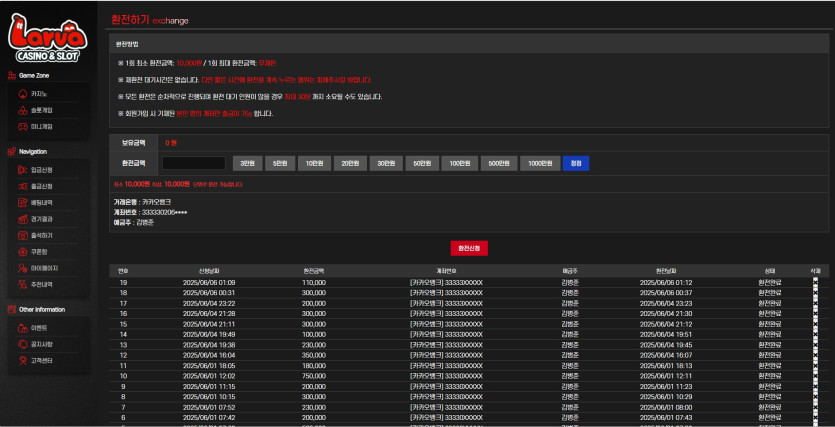Submit with the red 환전신청 button
Viewport: 835px width, 427px height.
(x=469, y=248)
